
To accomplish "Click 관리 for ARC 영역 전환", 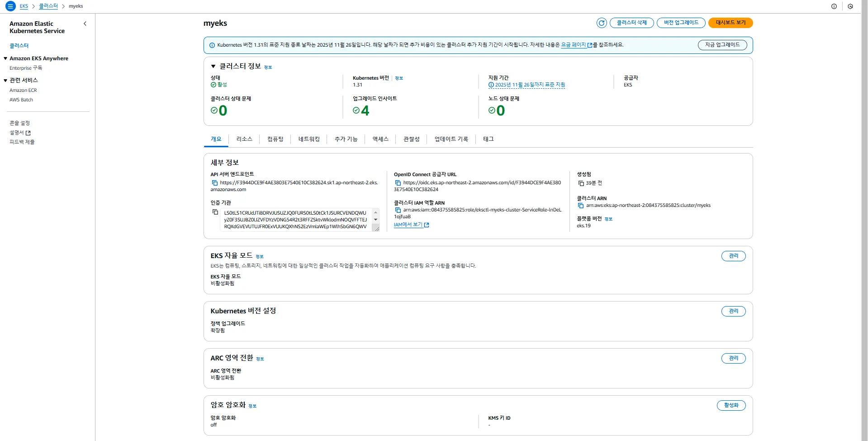I will point(734,358).
